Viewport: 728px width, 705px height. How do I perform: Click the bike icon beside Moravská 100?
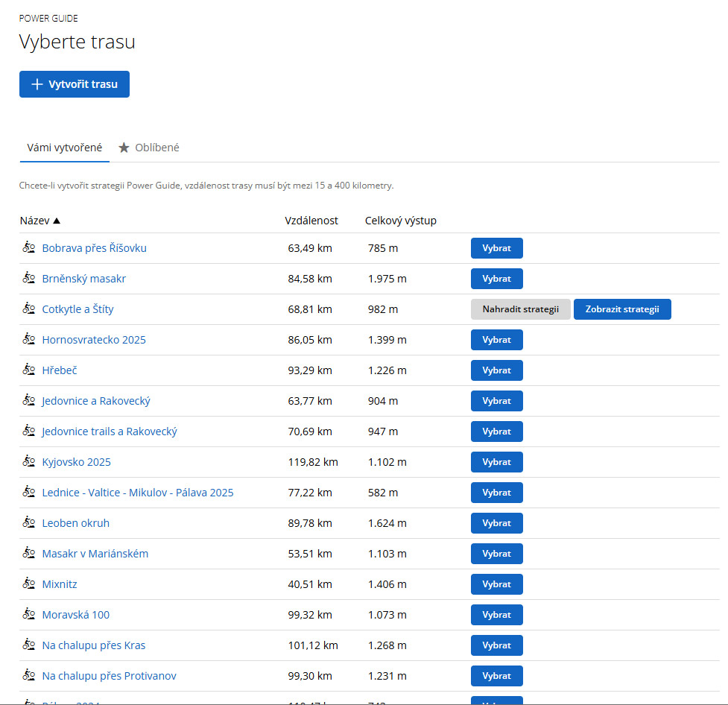pyautogui.click(x=29, y=614)
